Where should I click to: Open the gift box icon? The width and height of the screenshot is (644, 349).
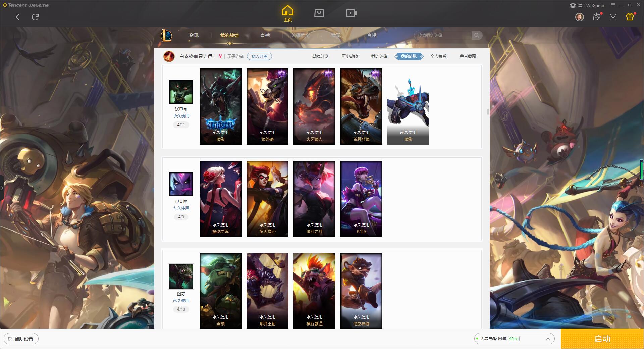[630, 17]
